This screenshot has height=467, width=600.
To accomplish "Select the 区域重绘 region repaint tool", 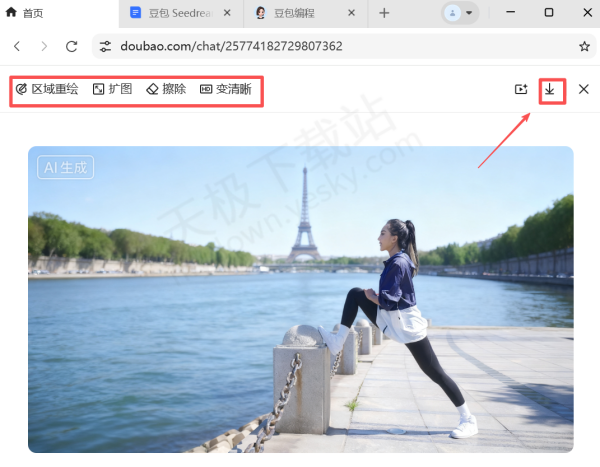I will [x=47, y=89].
